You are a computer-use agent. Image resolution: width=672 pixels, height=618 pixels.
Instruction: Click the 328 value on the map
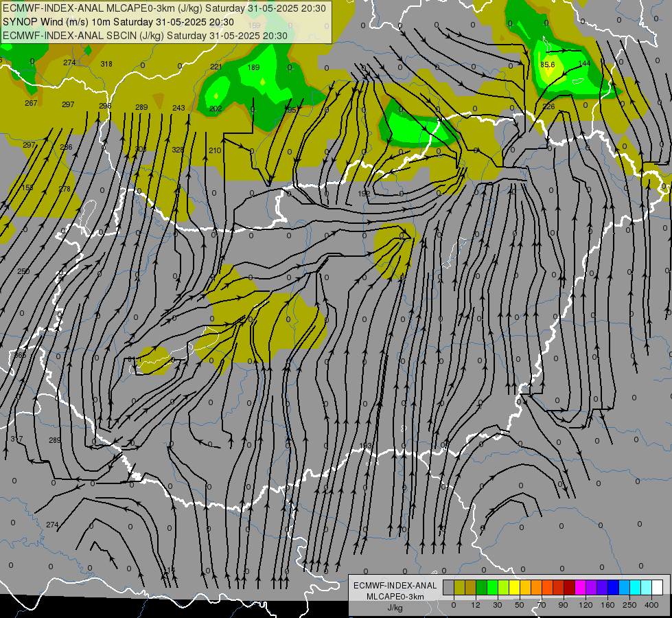(178, 150)
